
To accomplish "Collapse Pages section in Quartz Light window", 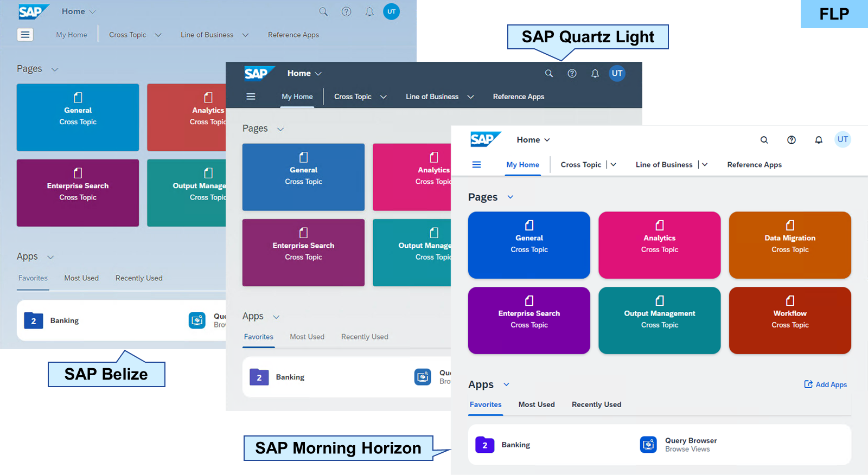I will [280, 129].
